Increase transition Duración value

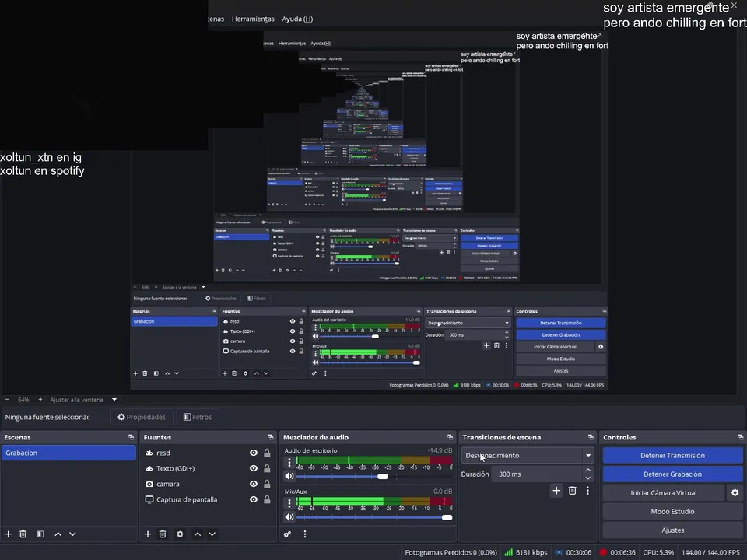click(588, 470)
